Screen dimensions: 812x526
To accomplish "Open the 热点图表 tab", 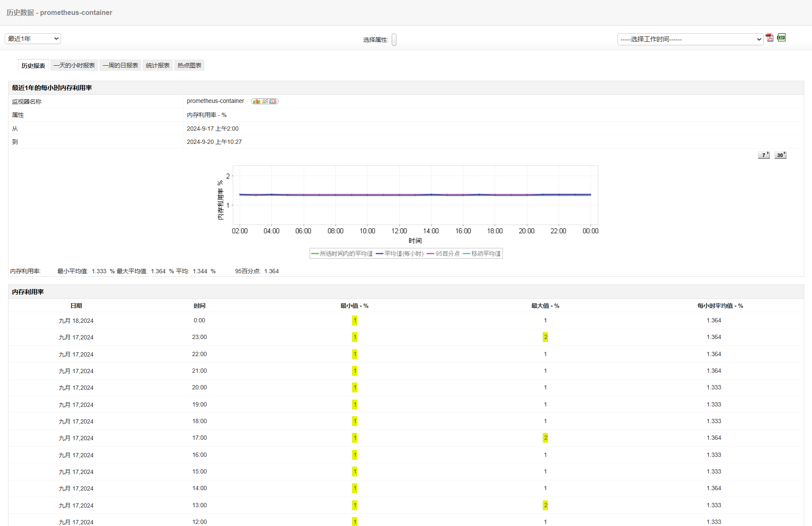I will [x=189, y=65].
